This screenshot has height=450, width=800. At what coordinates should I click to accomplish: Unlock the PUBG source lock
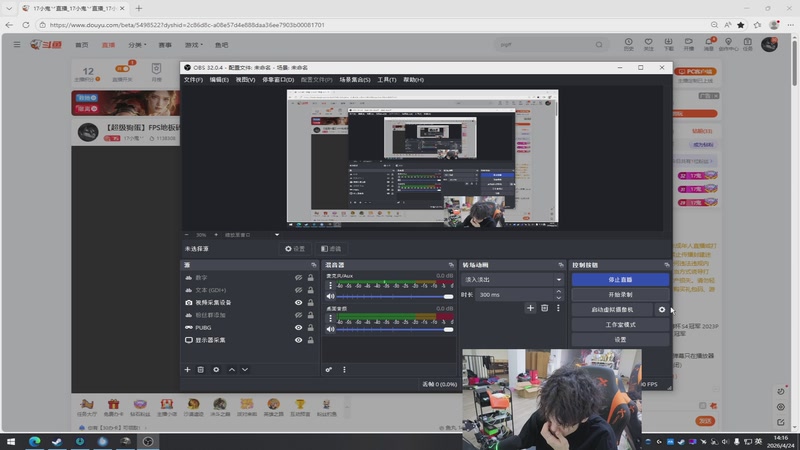[310, 328]
